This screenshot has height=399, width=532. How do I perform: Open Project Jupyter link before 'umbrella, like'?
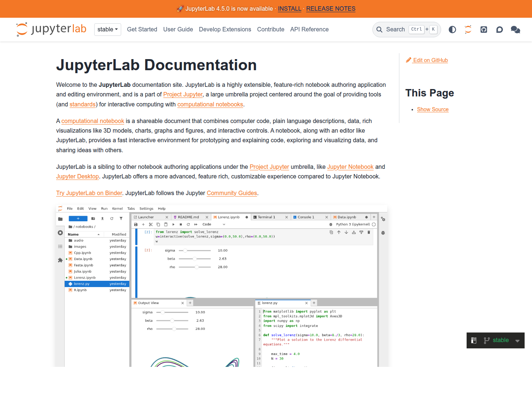pos(269,167)
